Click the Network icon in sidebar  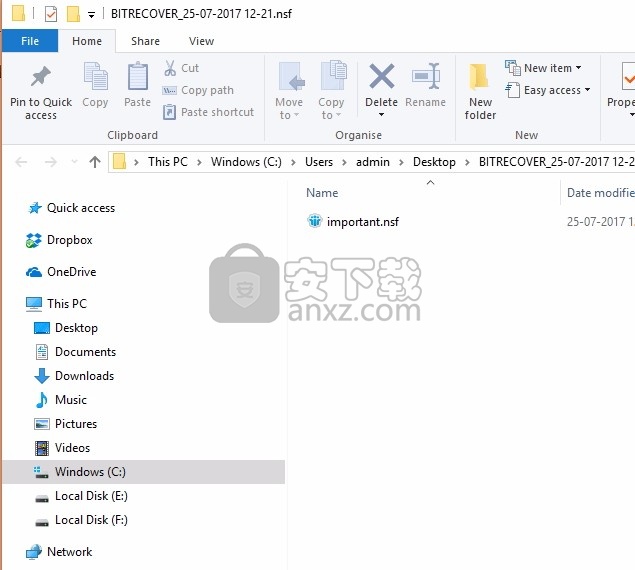(34, 552)
